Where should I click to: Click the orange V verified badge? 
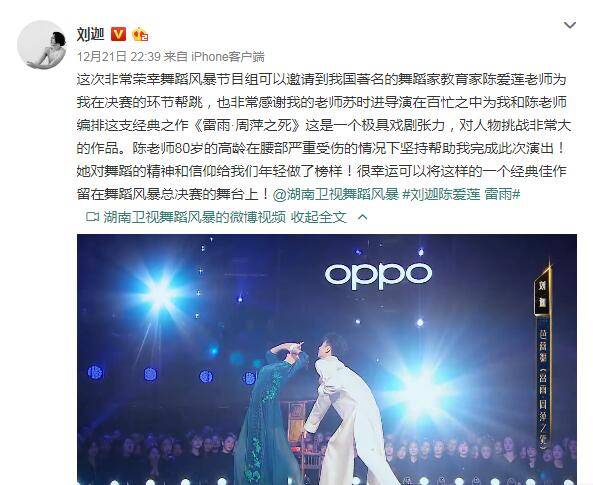118,34
